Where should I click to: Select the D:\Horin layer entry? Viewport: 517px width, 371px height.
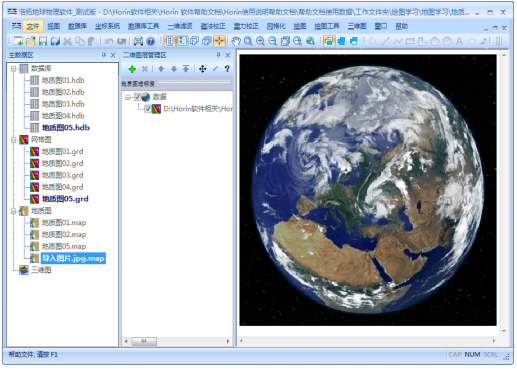pyautogui.click(x=198, y=109)
